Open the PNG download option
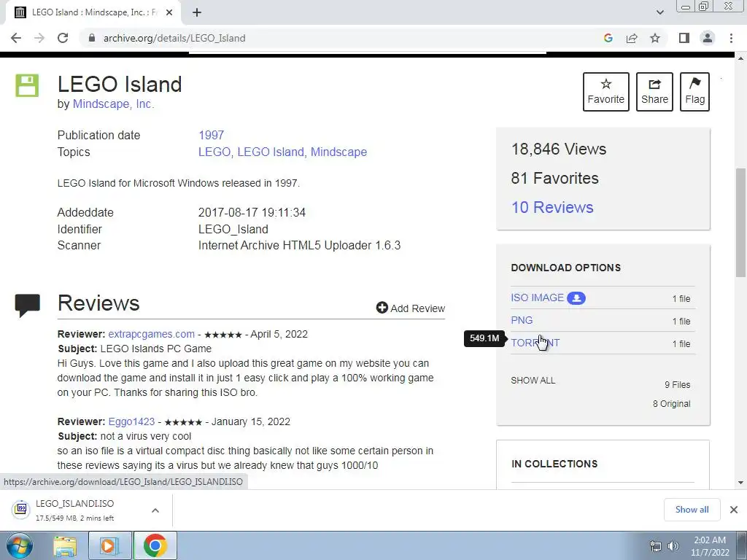Screen dimensions: 747x560 click(x=522, y=321)
